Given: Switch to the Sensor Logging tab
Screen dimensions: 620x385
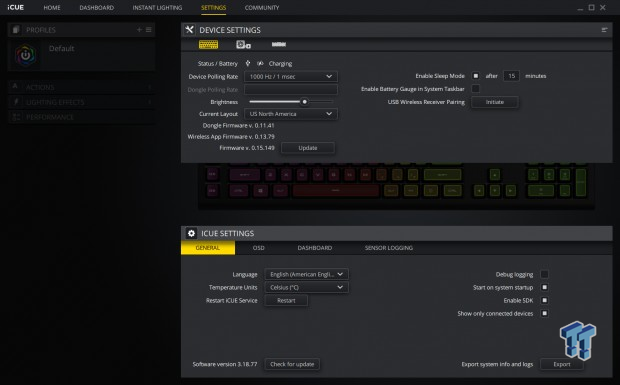Looking at the screenshot, I should (x=389, y=248).
